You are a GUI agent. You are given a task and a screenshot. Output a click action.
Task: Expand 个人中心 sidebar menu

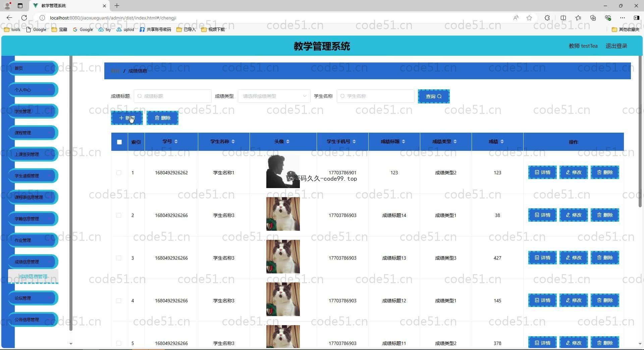click(x=33, y=90)
